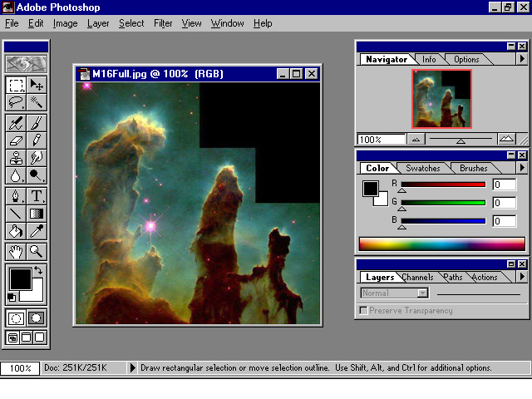This screenshot has height=399, width=532.
Task: Click the Navigator zoom slider handle
Action: (461, 141)
